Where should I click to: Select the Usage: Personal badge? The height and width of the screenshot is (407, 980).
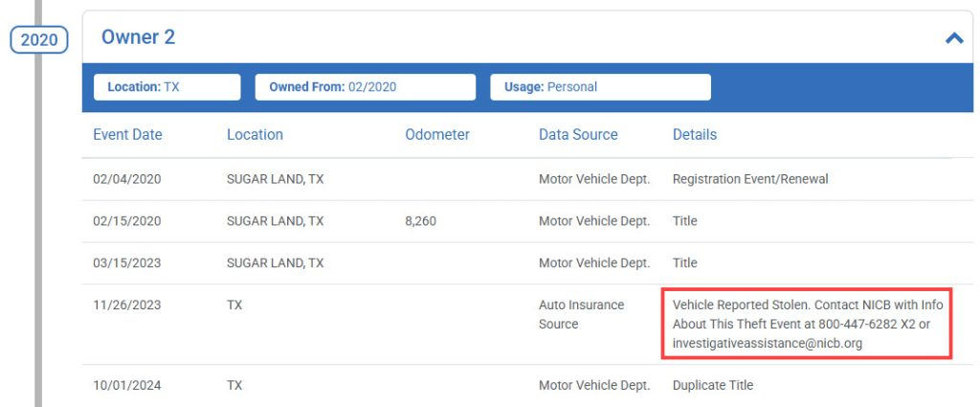(x=600, y=87)
